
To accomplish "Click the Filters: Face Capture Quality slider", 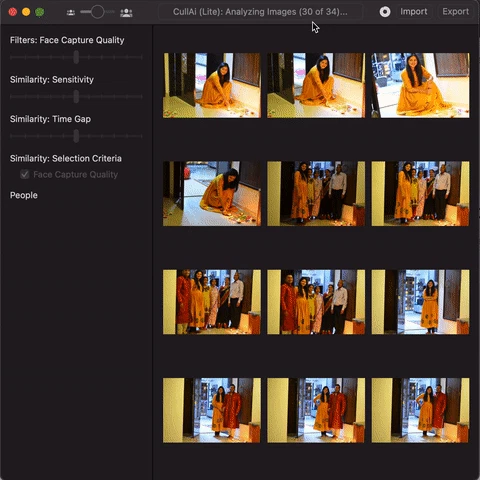I will point(76,57).
